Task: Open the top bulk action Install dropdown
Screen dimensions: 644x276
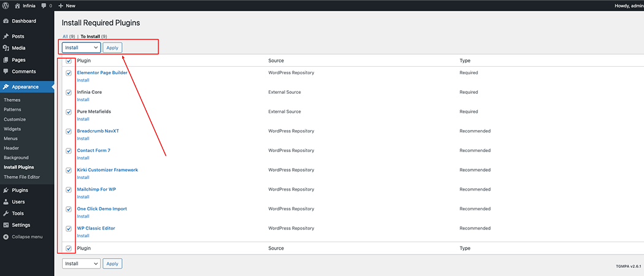Action: click(82, 48)
